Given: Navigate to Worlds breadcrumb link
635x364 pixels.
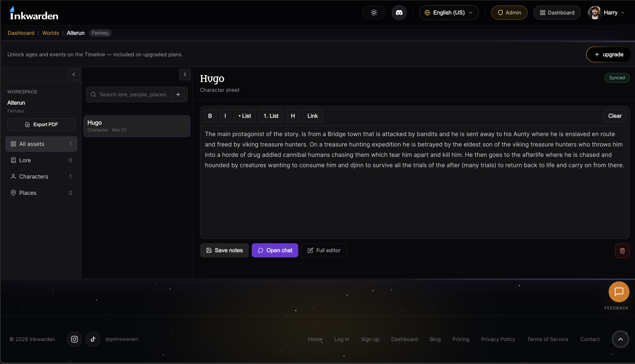Looking at the screenshot, I should tap(51, 33).
